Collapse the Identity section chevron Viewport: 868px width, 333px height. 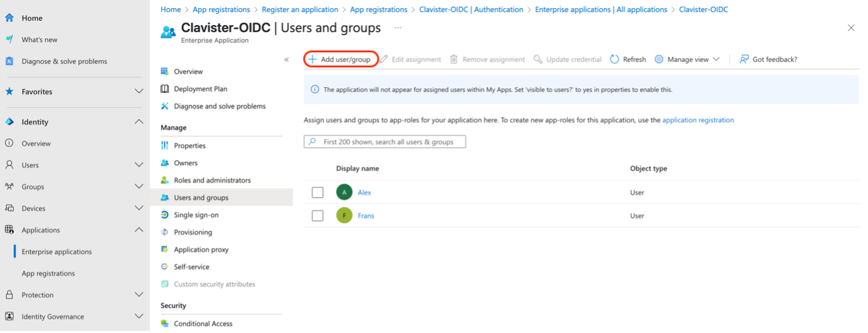(x=139, y=122)
